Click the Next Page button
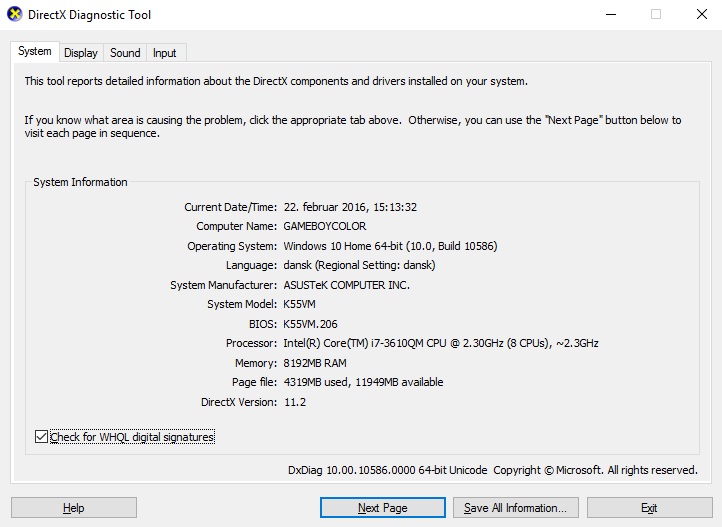The width and height of the screenshot is (722, 527). click(382, 508)
